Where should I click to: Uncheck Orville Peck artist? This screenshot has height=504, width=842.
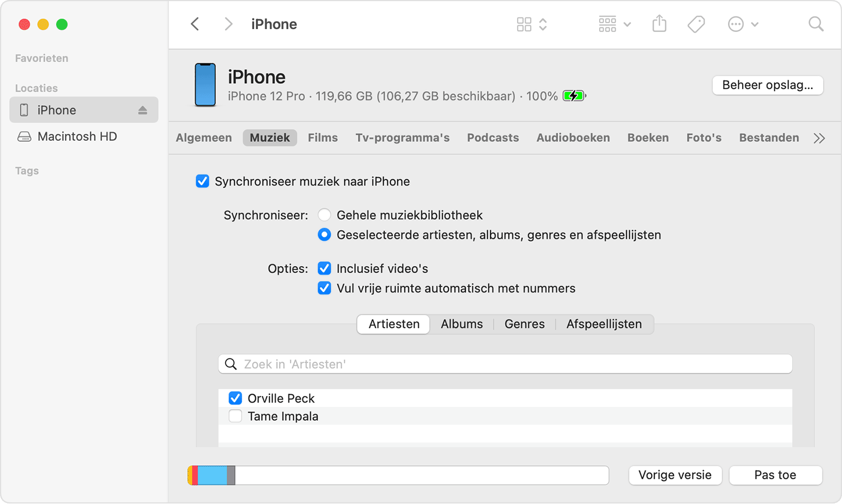[235, 398]
